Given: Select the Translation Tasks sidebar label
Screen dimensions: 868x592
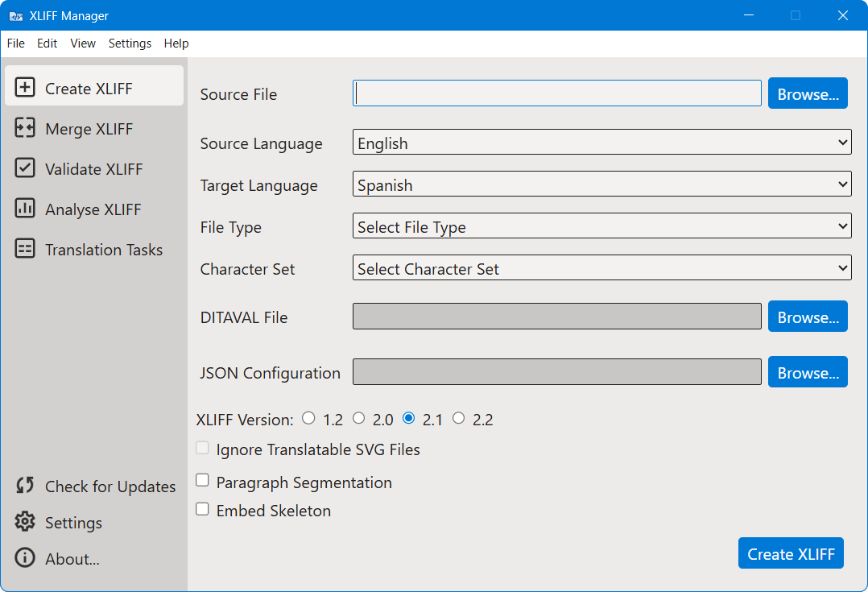Looking at the screenshot, I should (104, 250).
